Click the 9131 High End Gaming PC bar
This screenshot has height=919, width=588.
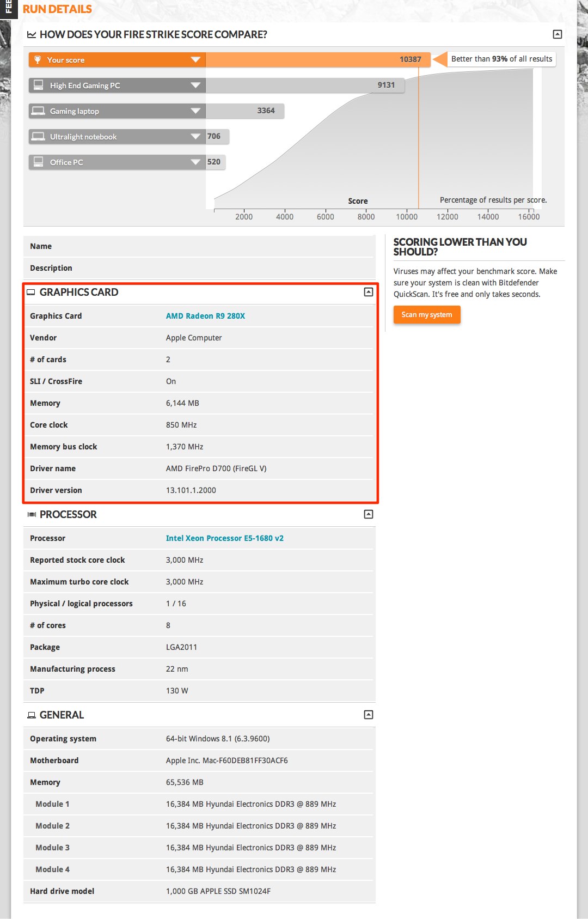(x=305, y=85)
